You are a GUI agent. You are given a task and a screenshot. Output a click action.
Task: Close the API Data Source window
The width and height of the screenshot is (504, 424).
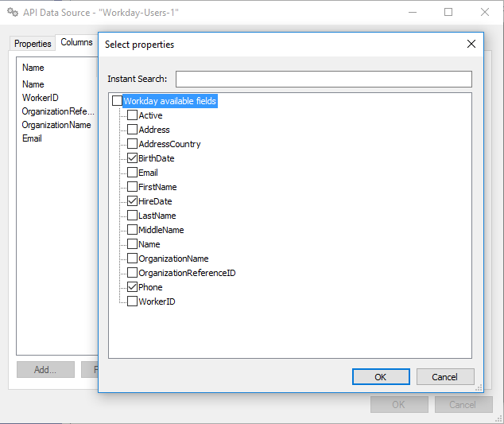tap(485, 12)
